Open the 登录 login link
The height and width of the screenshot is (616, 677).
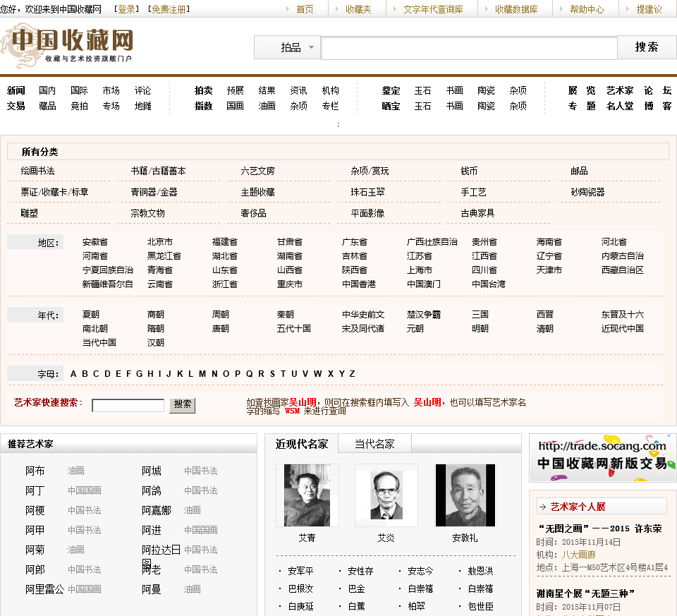click(x=126, y=9)
